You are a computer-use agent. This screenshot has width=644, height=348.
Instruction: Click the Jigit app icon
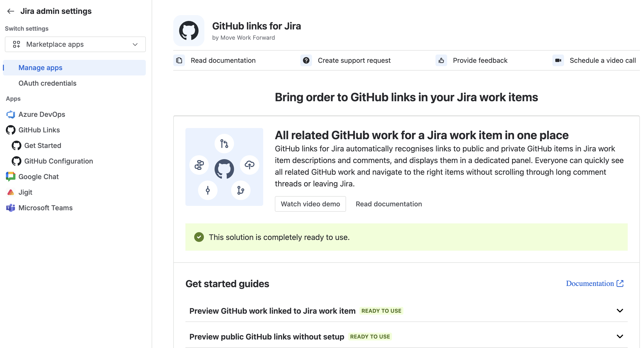pos(10,192)
